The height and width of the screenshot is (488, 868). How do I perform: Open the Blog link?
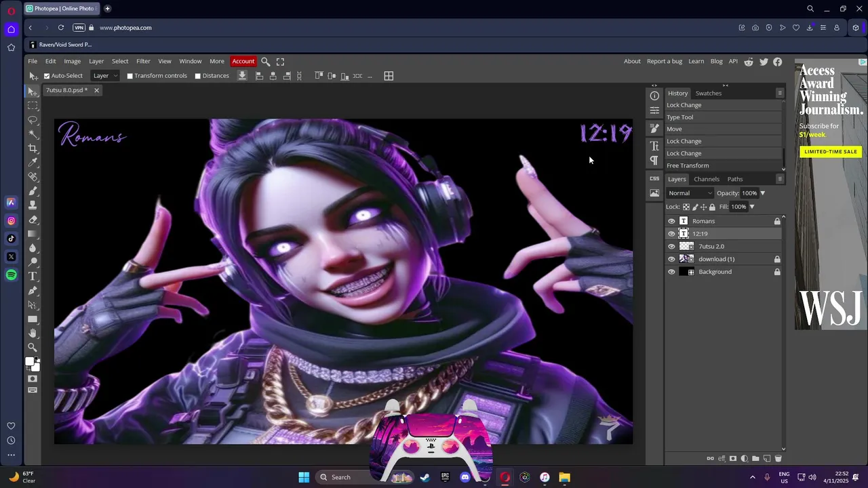716,62
